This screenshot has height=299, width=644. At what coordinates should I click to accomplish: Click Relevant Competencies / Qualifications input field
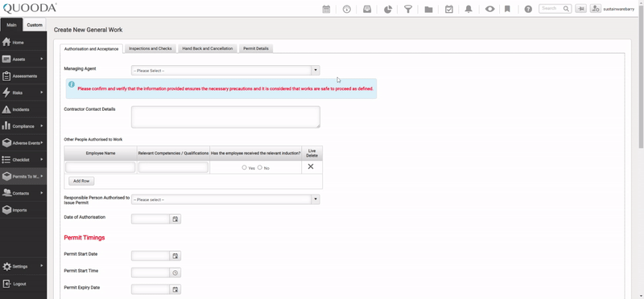173,167
